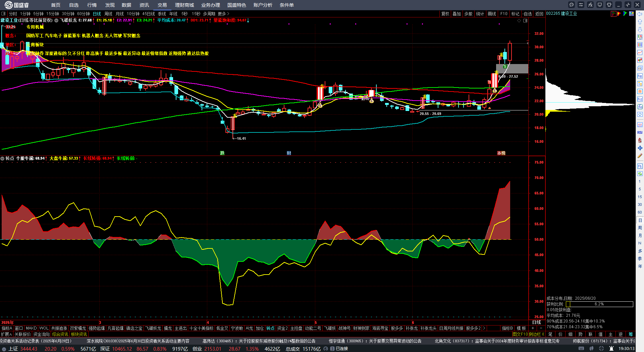This screenshot has width=644, height=352.
Task: Select the 周 weekly period in sidebar
Action: tap(640, 228)
